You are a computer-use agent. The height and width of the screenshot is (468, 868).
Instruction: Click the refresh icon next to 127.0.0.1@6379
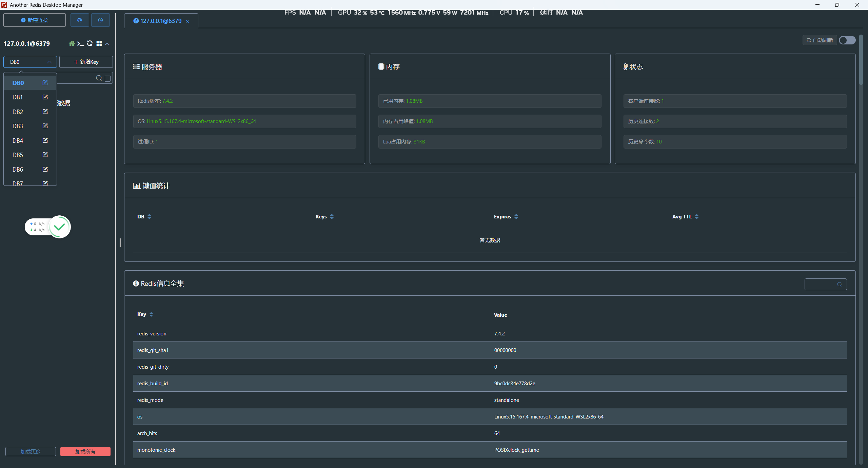click(90, 43)
